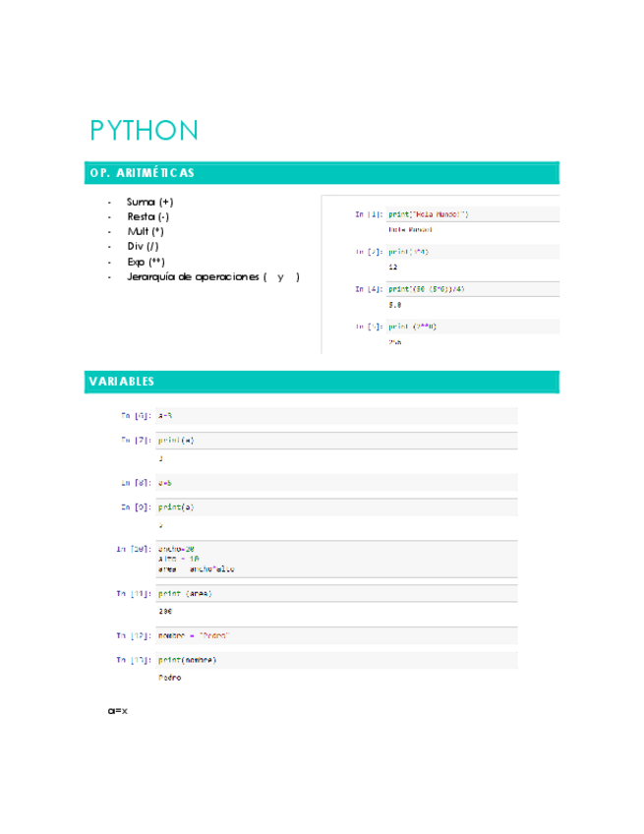Select the Exp (**) bullet item
Viewport: 644px width, 834px height.
(x=146, y=262)
